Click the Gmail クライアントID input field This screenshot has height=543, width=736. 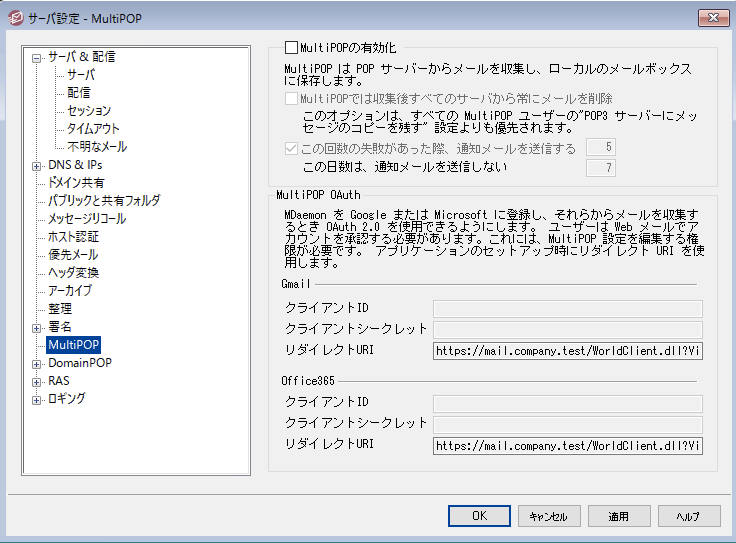point(567,308)
